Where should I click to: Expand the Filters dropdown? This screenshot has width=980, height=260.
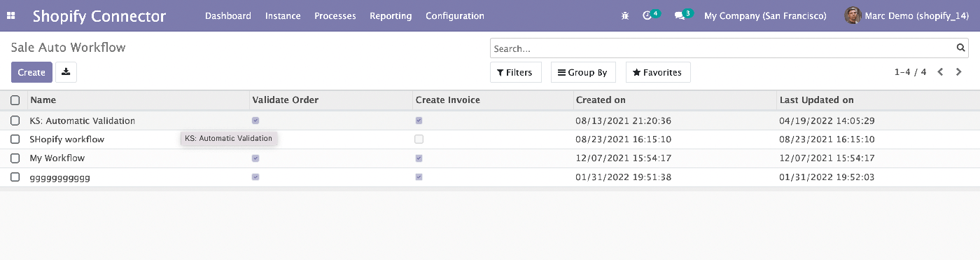(x=515, y=72)
